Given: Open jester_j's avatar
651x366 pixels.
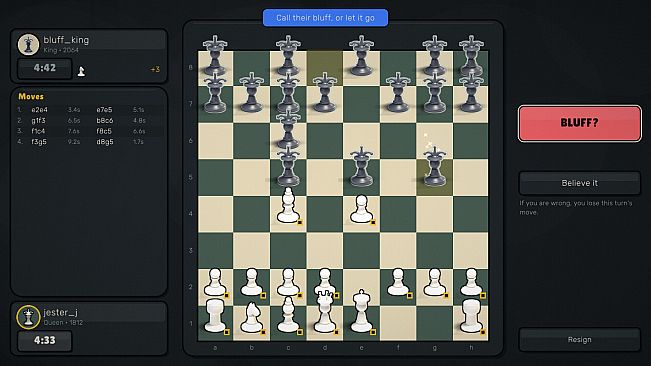Looking at the screenshot, I should point(28,317).
